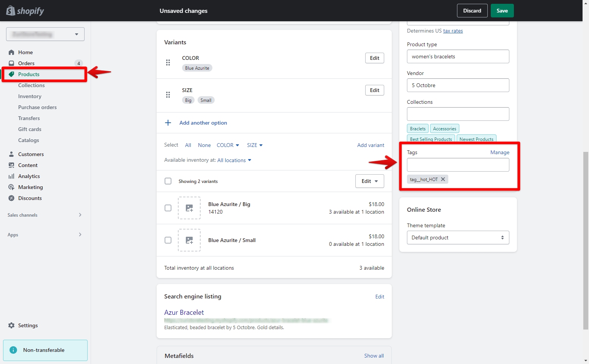Viewport: 589px width, 364px height.
Task: Click the Shopify logo
Action: click(x=25, y=11)
